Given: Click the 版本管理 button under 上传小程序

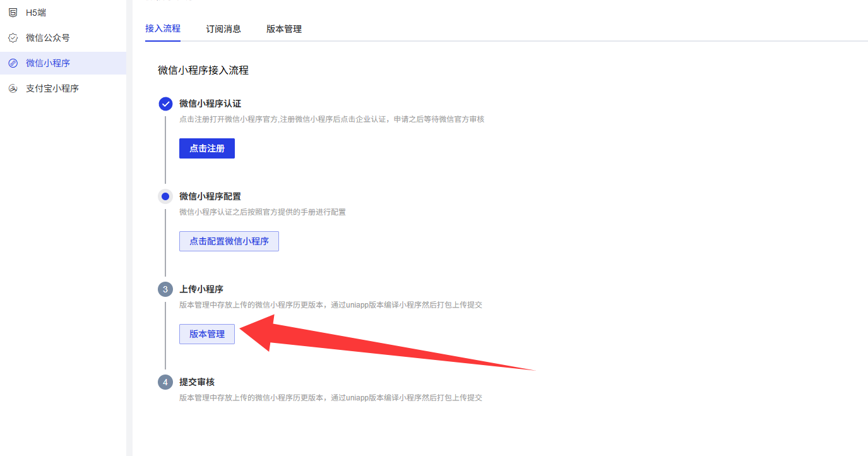Looking at the screenshot, I should click(207, 334).
